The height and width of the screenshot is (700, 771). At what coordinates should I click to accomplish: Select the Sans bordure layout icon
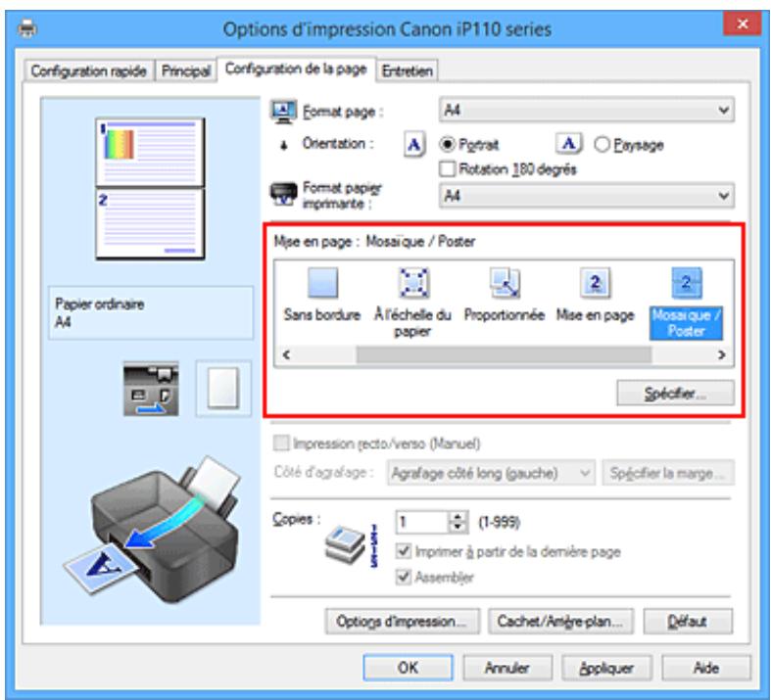click(x=322, y=283)
